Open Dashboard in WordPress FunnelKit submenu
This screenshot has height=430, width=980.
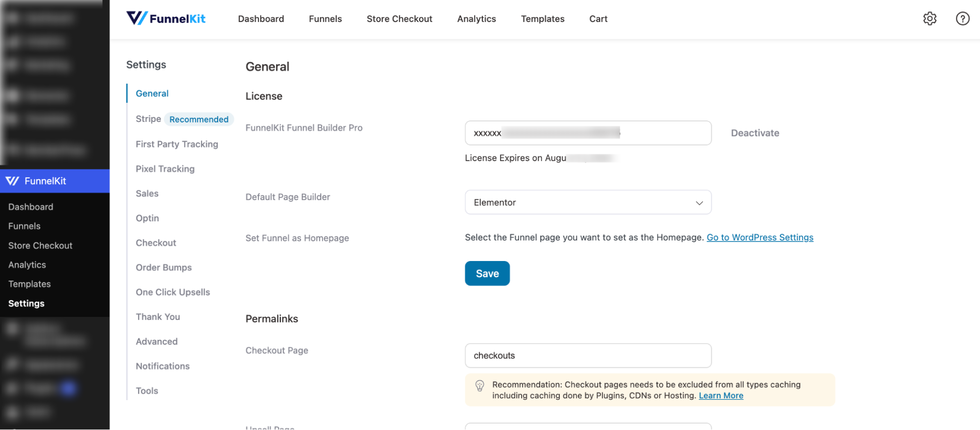tap(30, 207)
